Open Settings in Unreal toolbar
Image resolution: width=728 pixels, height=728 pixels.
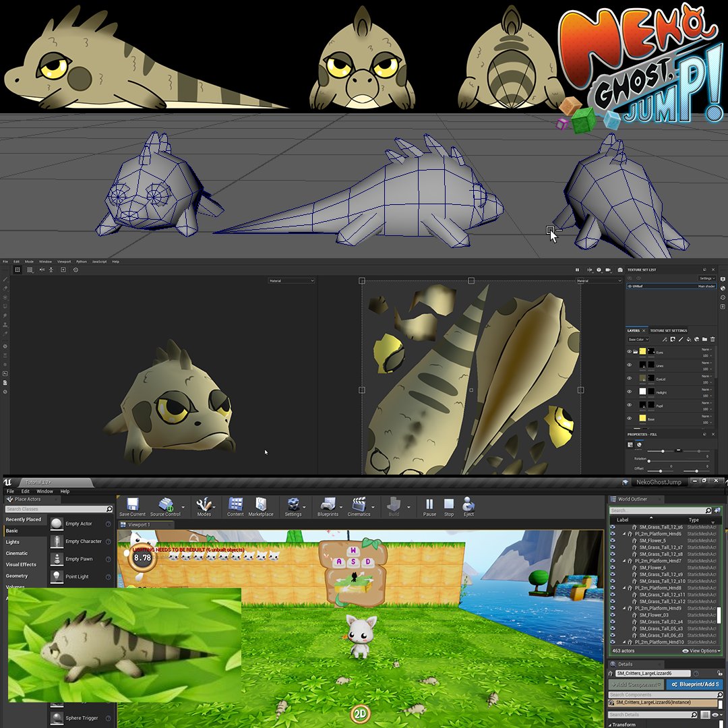[x=293, y=506]
